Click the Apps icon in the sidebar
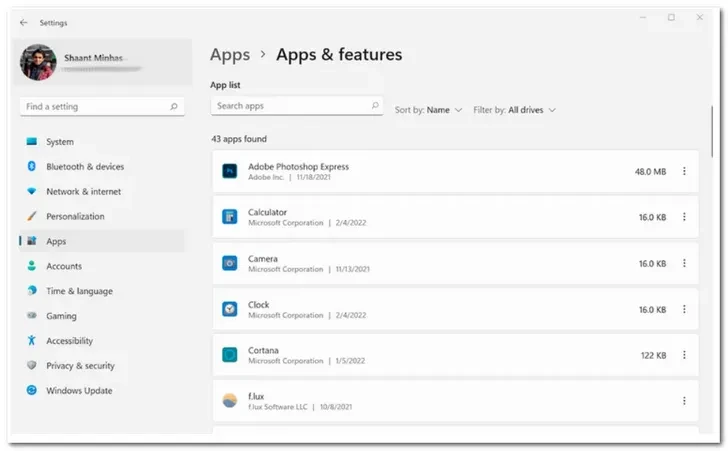 tap(32, 241)
